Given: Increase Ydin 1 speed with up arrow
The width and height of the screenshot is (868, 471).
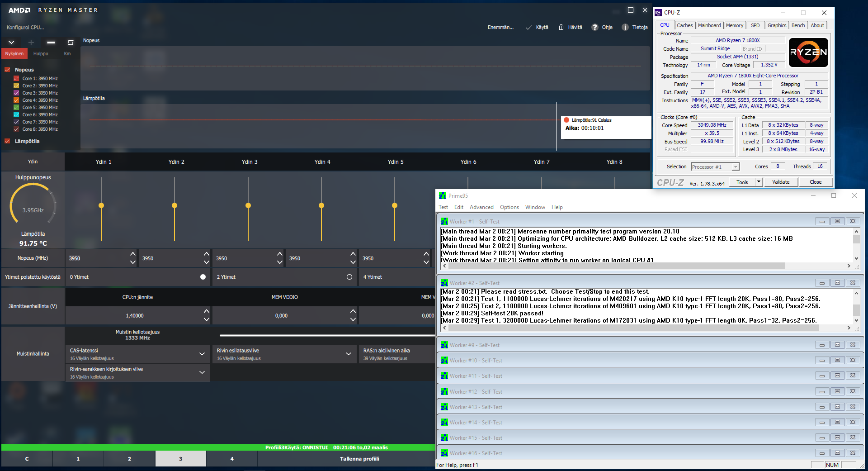Looking at the screenshot, I should 133,254.
